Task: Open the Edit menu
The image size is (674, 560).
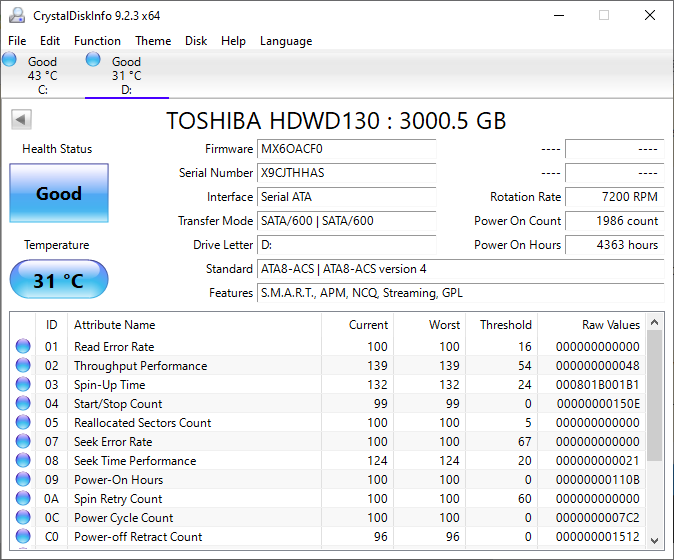Action: pos(50,41)
